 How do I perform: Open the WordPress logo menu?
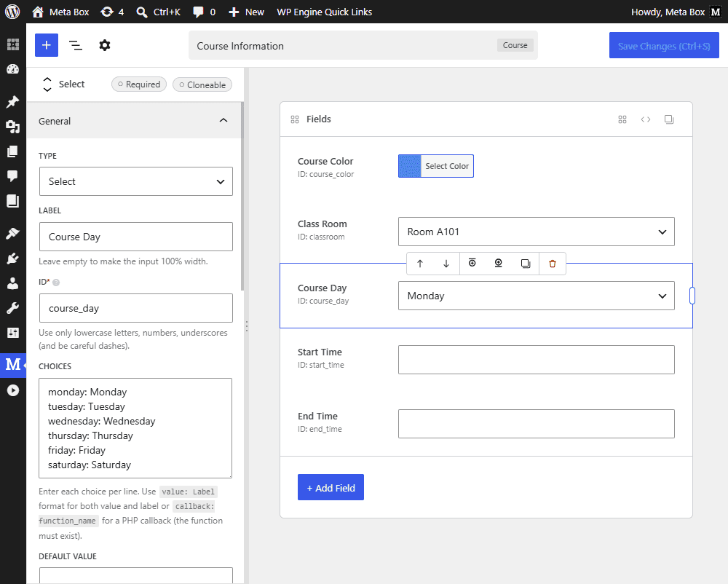click(12, 12)
